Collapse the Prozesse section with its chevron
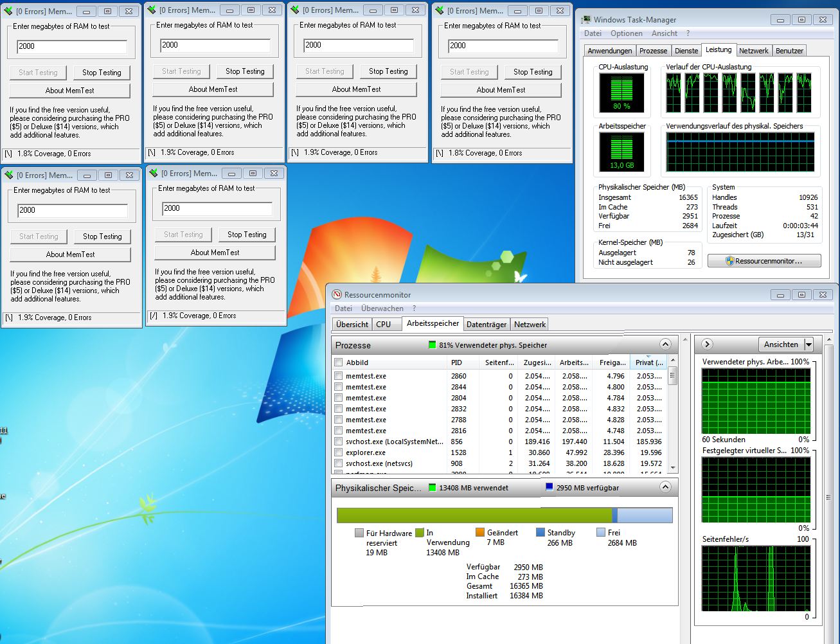 [x=666, y=344]
